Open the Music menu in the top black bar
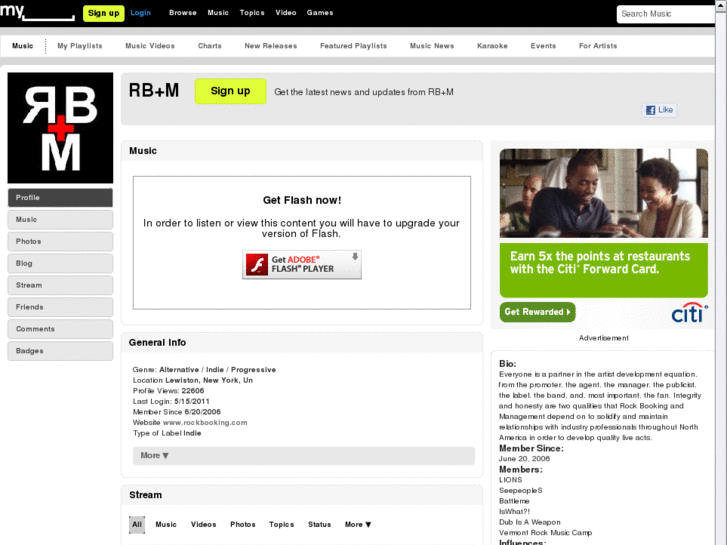This screenshot has height=545, width=727. (x=218, y=13)
